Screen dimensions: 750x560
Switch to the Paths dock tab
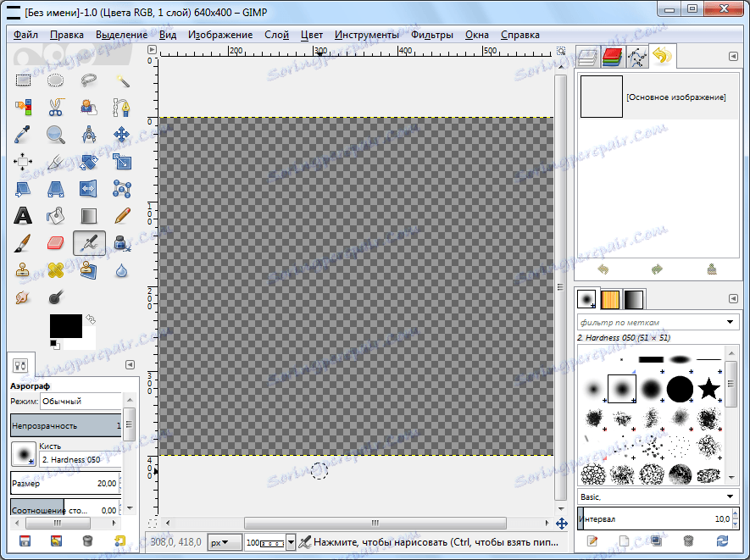coord(636,58)
